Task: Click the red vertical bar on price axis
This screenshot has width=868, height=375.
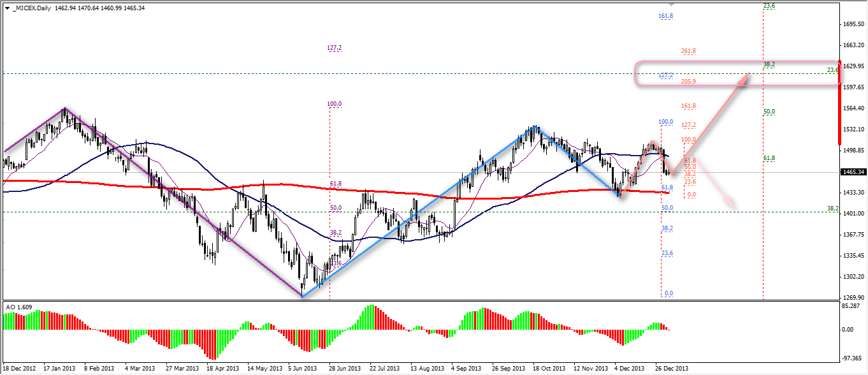Action: 839,102
